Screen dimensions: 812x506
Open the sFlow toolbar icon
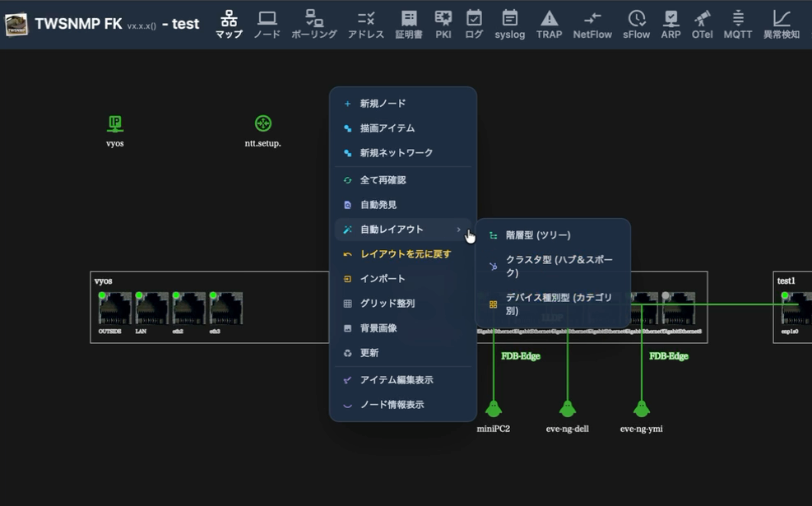[x=637, y=25]
